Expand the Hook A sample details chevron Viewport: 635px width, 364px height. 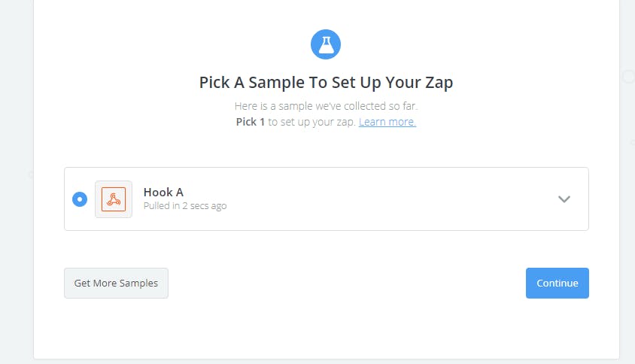(564, 199)
